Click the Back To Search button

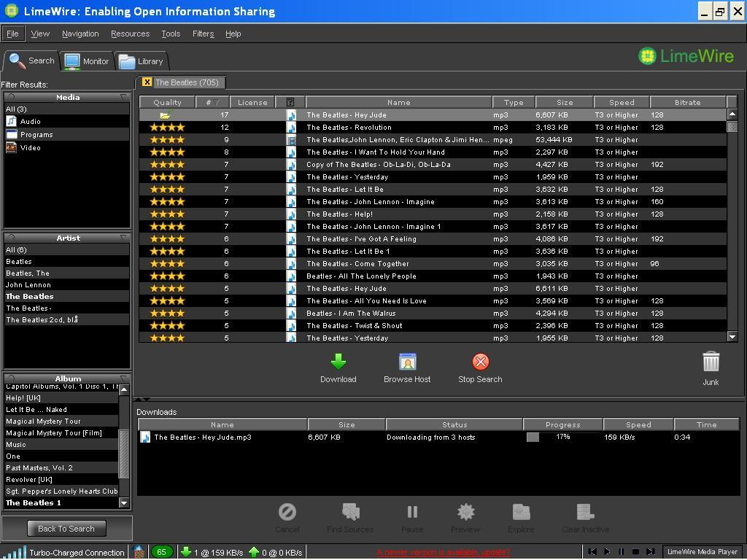pos(66,529)
